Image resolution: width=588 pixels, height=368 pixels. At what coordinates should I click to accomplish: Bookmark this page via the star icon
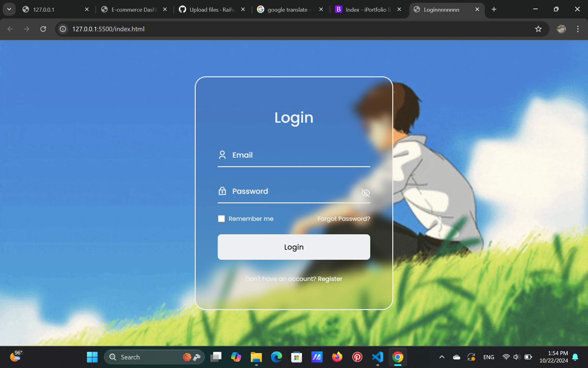[538, 29]
